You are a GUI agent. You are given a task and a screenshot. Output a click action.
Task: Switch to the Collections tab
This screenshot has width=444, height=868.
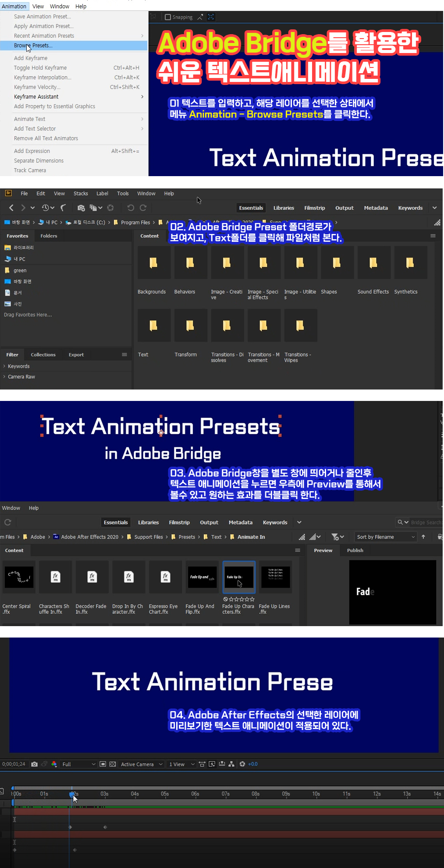point(43,354)
